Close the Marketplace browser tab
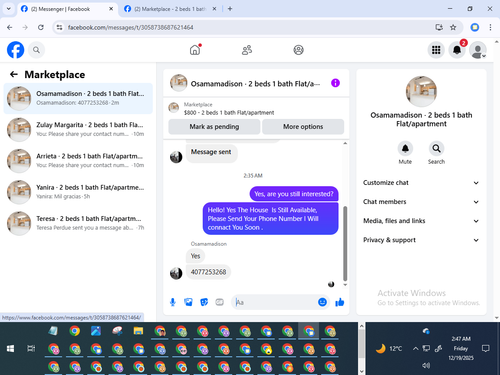 [x=214, y=9]
